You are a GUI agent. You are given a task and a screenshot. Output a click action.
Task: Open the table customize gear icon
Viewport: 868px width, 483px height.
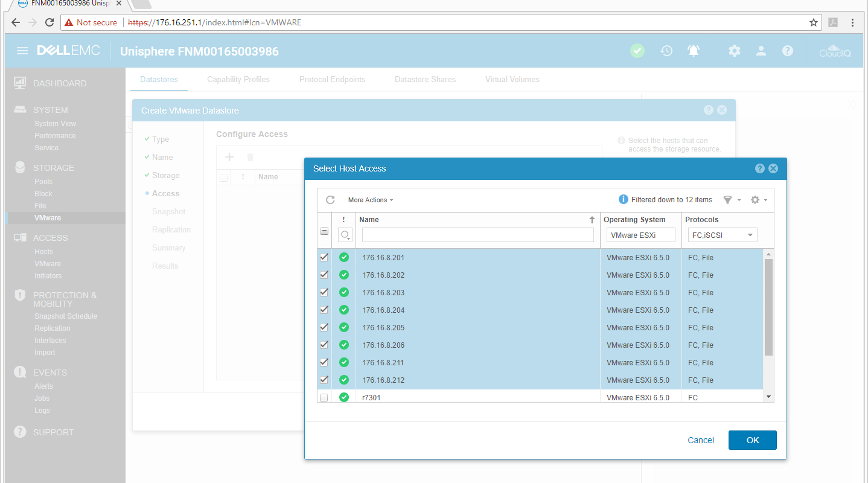pos(755,200)
